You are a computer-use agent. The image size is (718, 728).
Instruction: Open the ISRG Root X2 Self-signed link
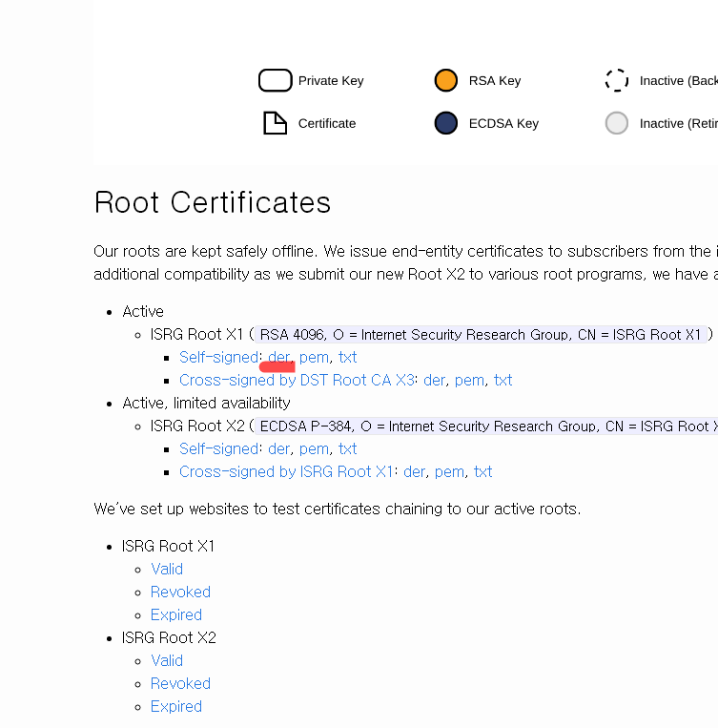tap(218, 448)
